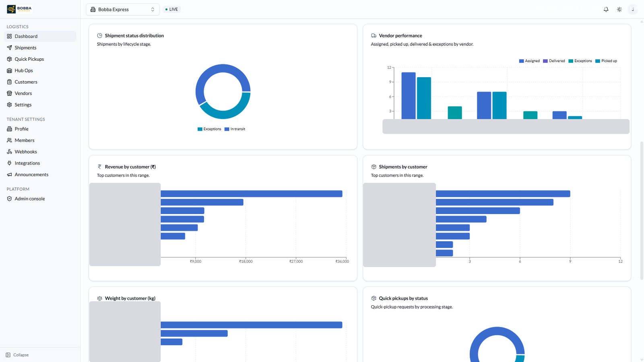Click the Members people icon

[x=9, y=140]
